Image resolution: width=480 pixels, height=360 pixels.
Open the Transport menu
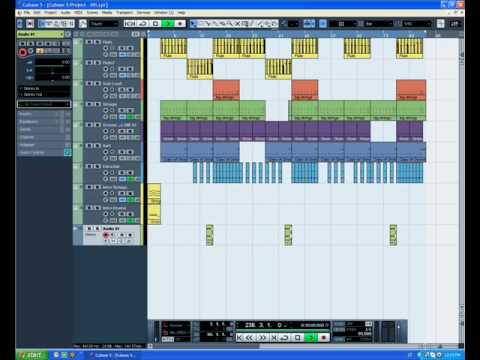coord(124,13)
